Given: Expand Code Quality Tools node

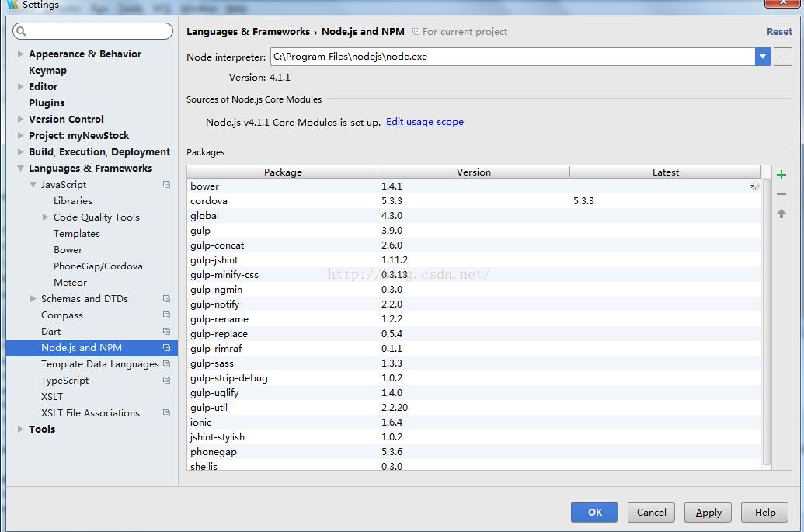Looking at the screenshot, I should [x=45, y=217].
